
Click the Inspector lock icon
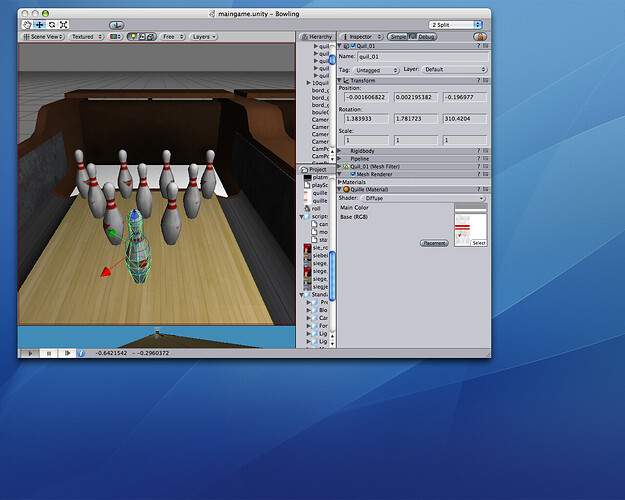click(479, 36)
